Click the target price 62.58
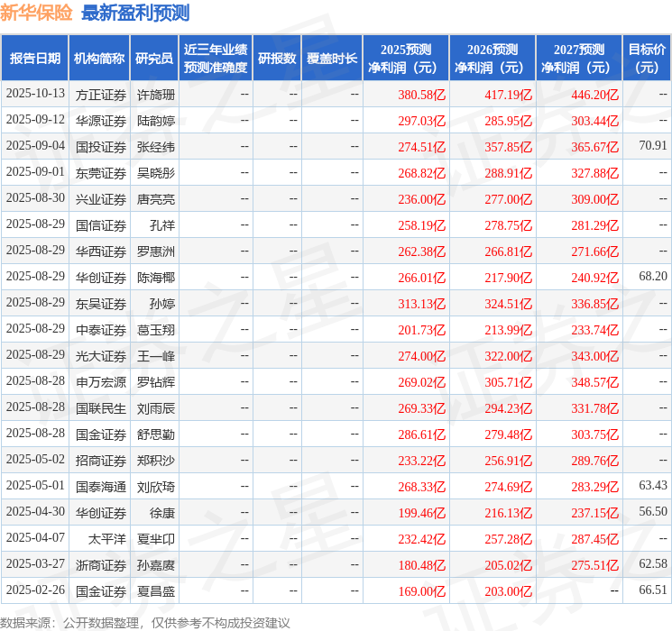This screenshot has height=631, width=672. click(x=653, y=563)
